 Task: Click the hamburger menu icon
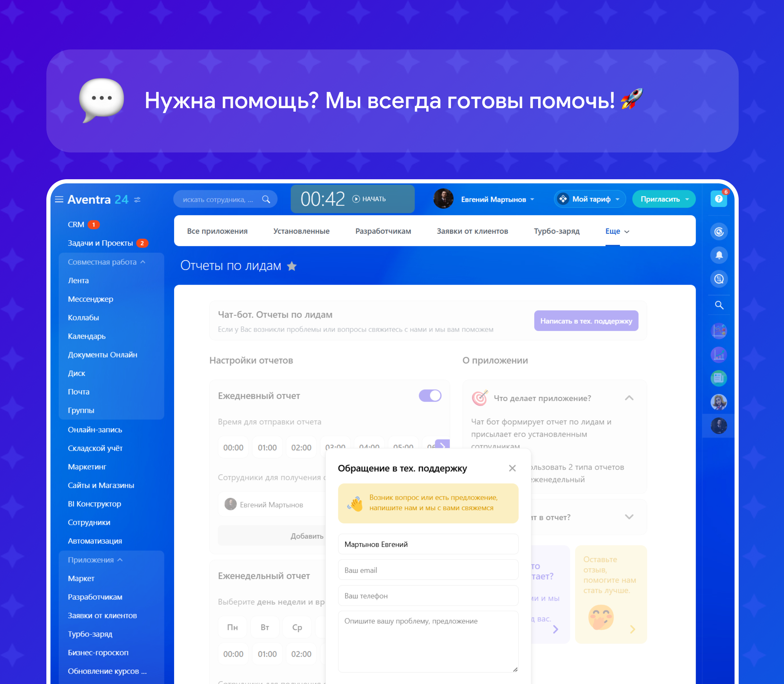tap(59, 199)
